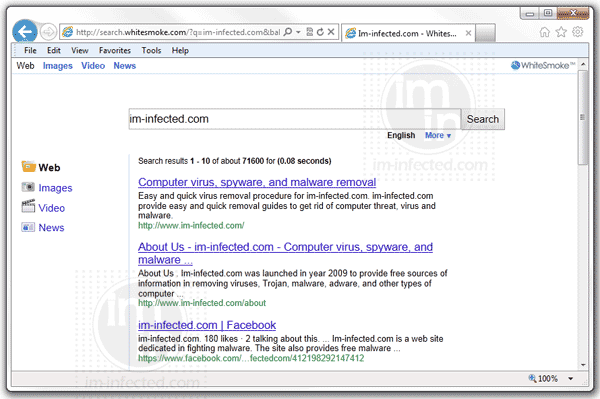Go back with the blue back arrow
The height and width of the screenshot is (399, 600).
[24, 32]
